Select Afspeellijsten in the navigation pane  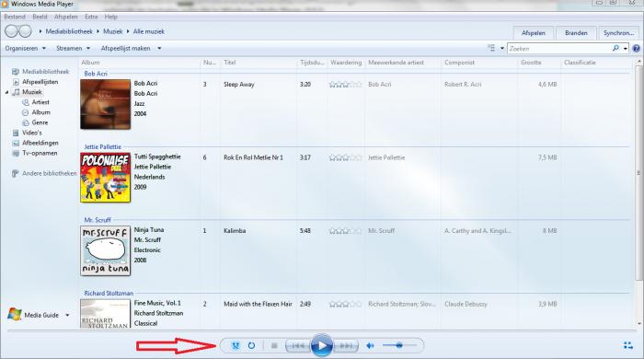coord(35,82)
